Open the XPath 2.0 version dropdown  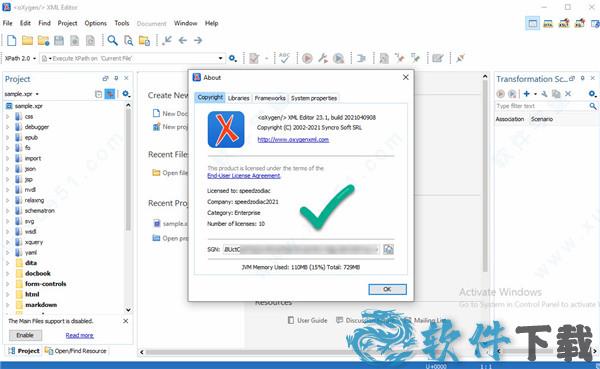(x=21, y=59)
